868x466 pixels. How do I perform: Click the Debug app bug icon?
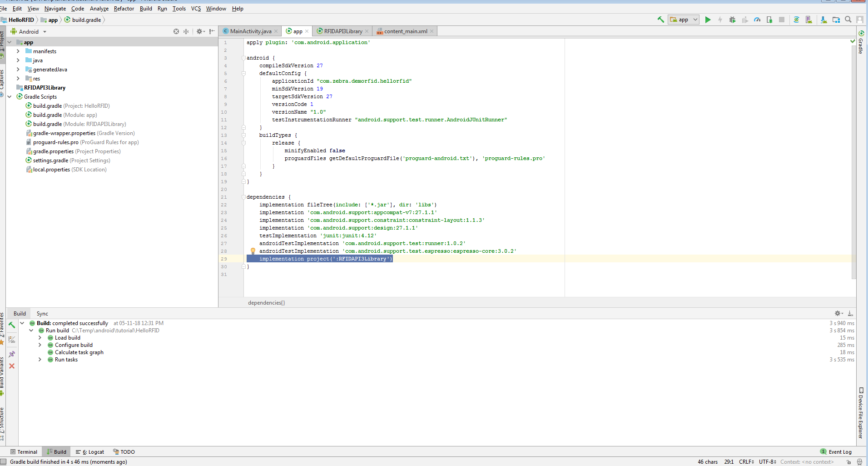point(732,20)
